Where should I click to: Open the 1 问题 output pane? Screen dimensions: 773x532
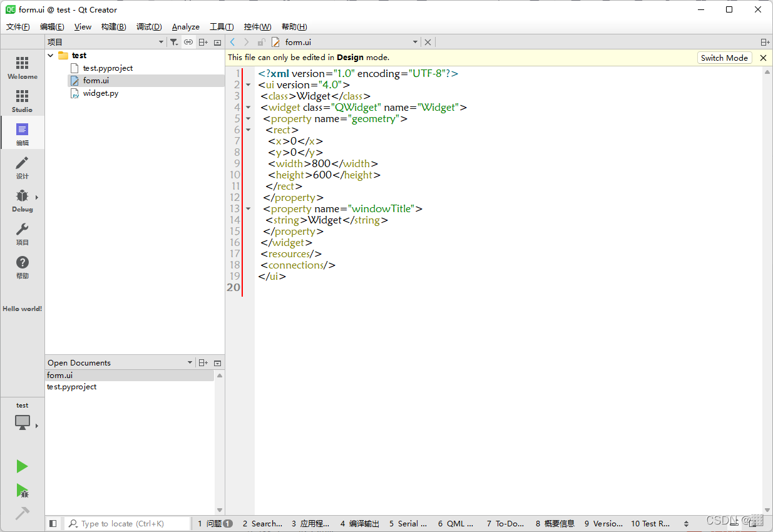(215, 523)
